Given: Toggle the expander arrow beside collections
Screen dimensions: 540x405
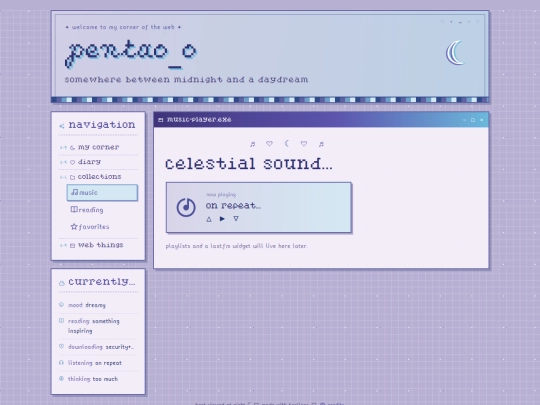Looking at the screenshot, I should coord(63,177).
